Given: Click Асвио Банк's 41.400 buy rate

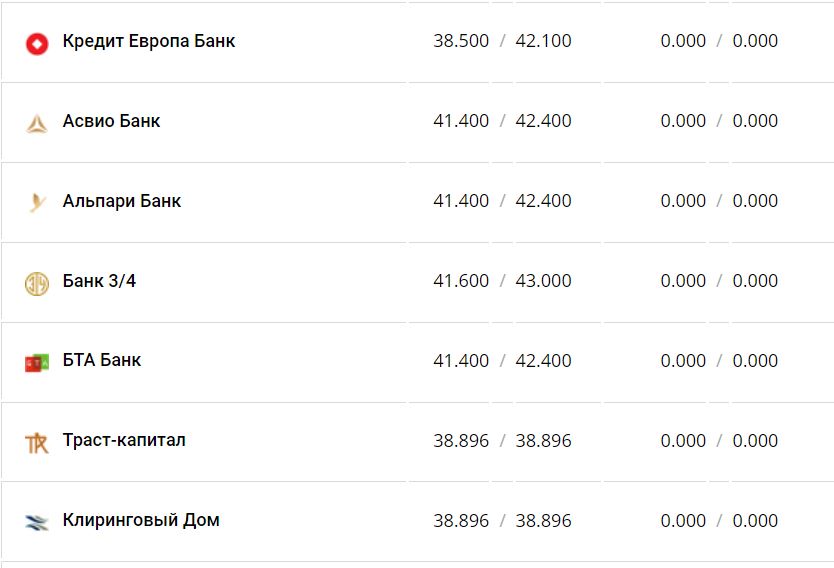Looking at the screenshot, I should (x=461, y=121).
